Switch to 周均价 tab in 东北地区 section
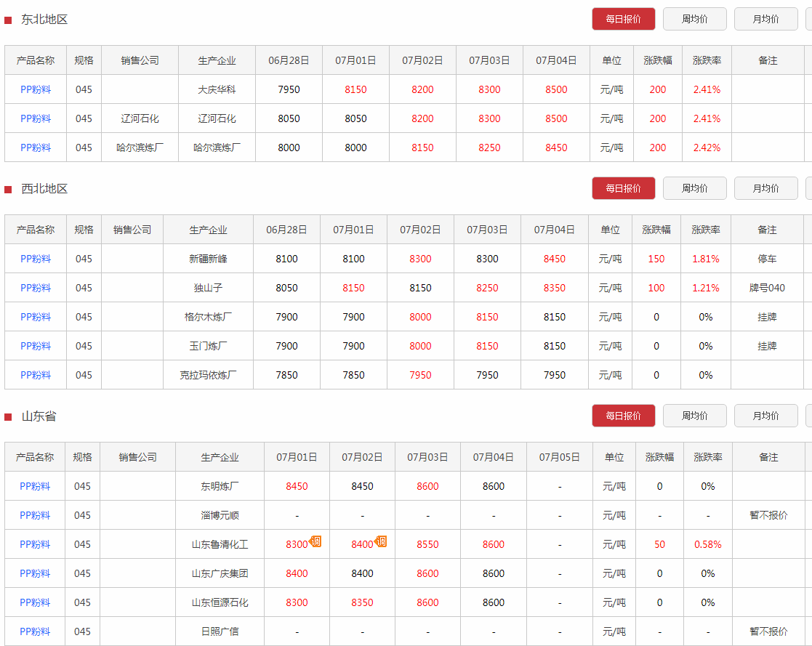The width and height of the screenshot is (812, 646). pyautogui.click(x=694, y=19)
